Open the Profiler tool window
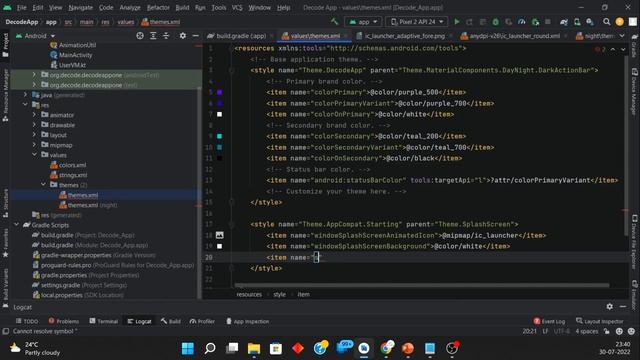 point(202,321)
